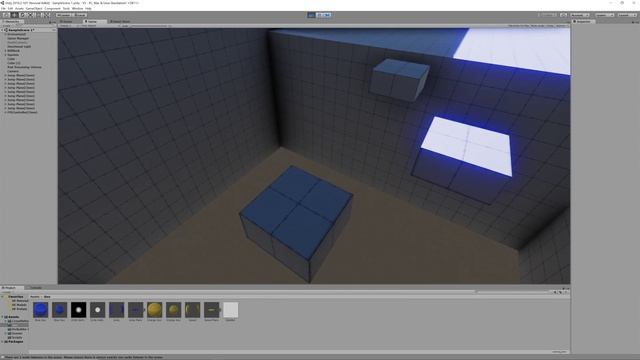
Task: Adjust the Game view Scale slider
Action: pyautogui.click(x=151, y=26)
